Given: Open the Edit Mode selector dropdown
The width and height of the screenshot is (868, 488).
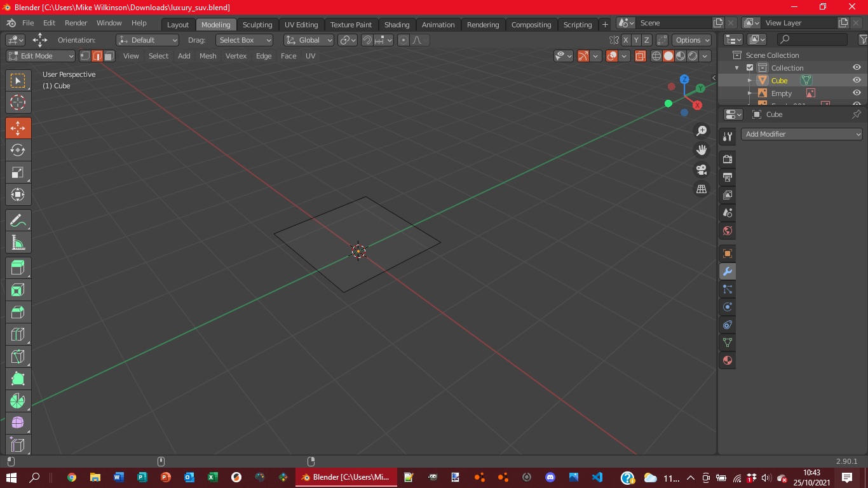Looking at the screenshot, I should click(41, 56).
